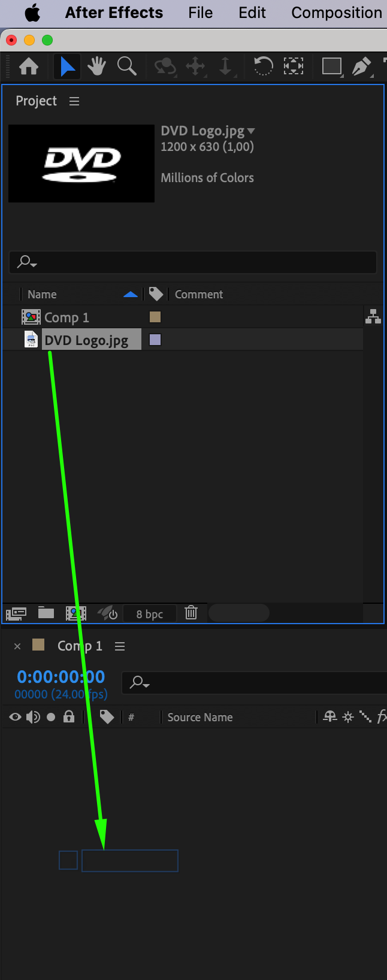Create new composition from project footer icon
This screenshot has width=387, height=980.
coord(76,613)
